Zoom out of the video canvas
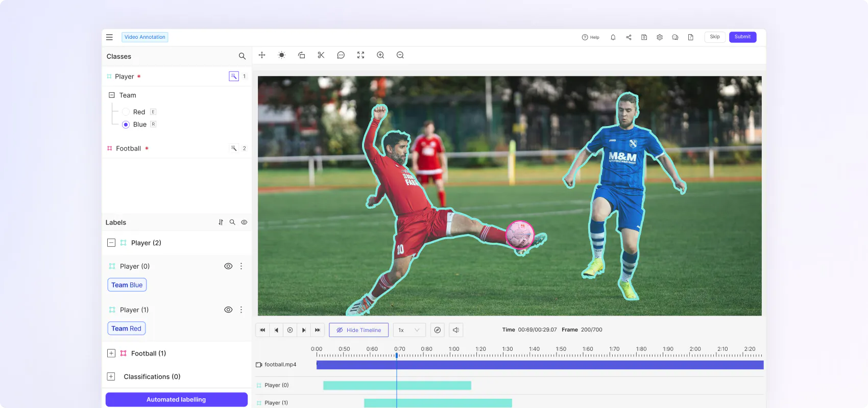 400,55
